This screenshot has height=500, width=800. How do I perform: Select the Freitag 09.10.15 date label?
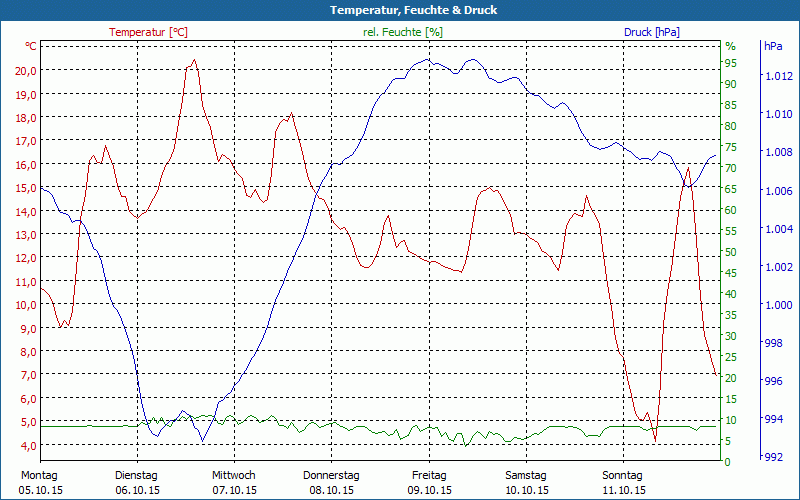click(x=429, y=482)
